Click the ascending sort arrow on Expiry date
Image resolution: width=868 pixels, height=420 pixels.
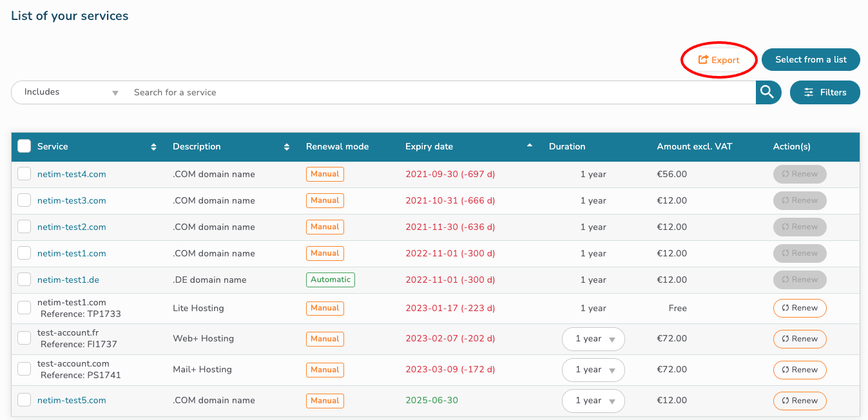(529, 144)
